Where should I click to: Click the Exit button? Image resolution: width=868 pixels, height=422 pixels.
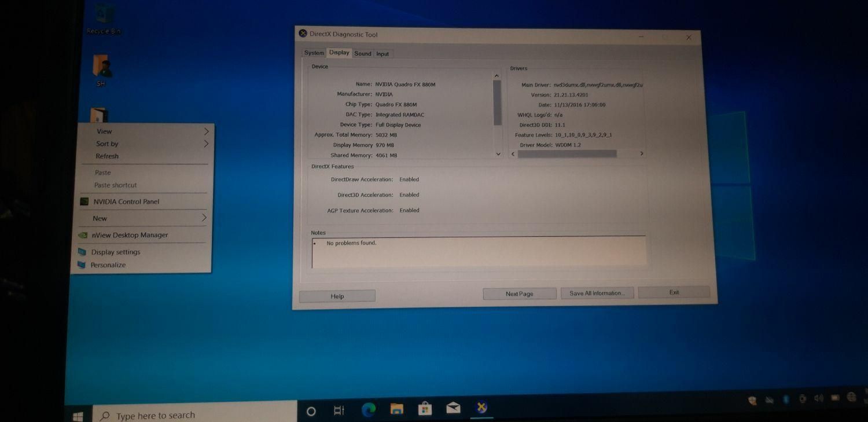tap(674, 292)
